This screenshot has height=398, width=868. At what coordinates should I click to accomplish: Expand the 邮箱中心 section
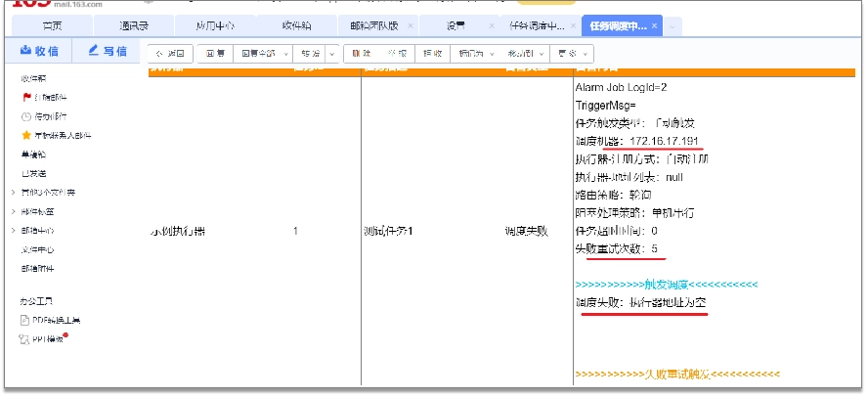(14, 231)
